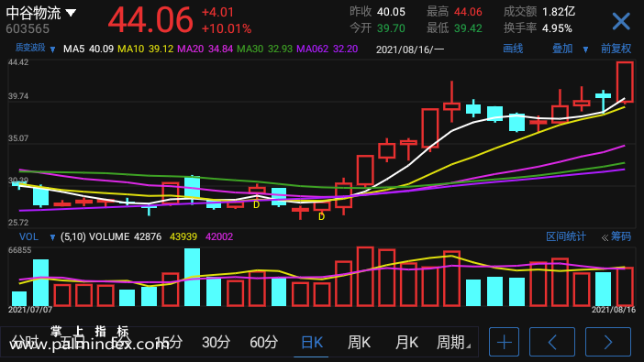This screenshot has height=362, width=644.
Task: Select the 月K monthly tab
Action: click(406, 343)
